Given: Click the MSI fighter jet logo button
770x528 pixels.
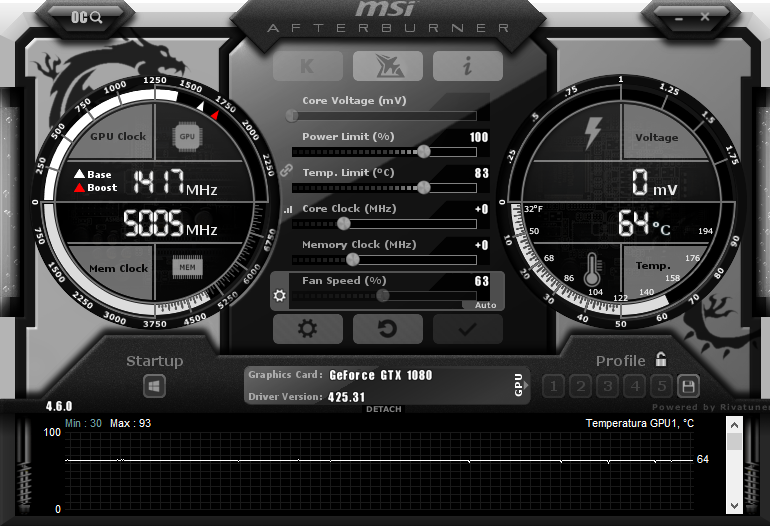Looking at the screenshot, I should coord(388,66).
